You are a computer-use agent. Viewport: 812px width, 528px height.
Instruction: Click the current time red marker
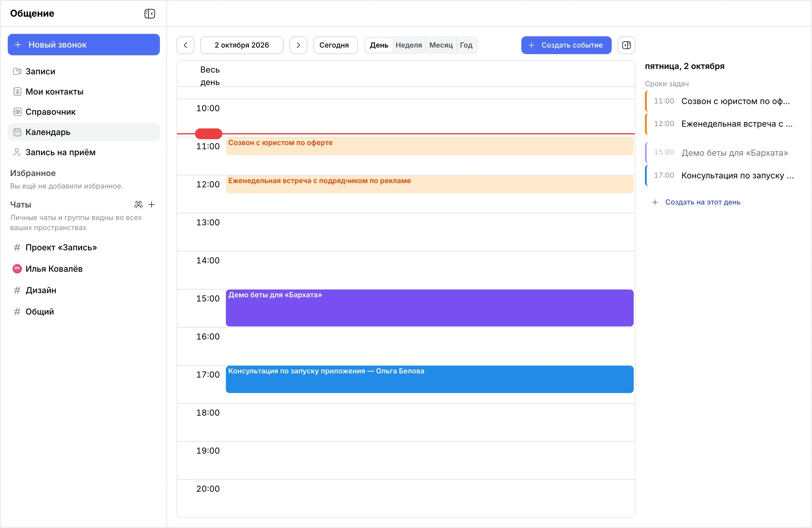208,134
